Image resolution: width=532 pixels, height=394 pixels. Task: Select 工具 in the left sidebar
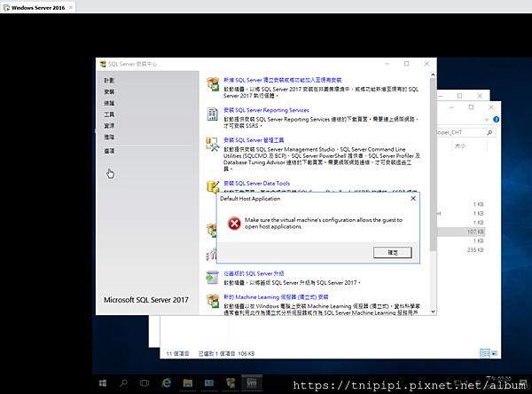tap(109, 114)
